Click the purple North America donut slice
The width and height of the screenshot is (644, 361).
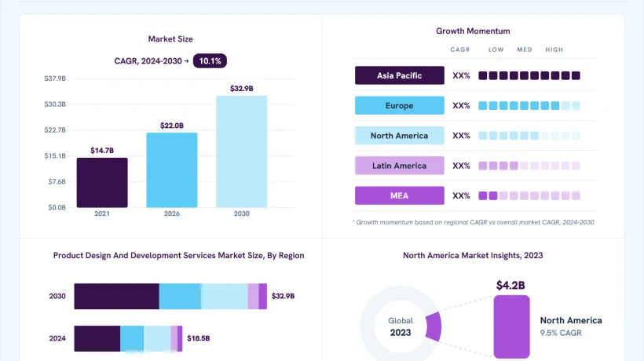coord(434,326)
